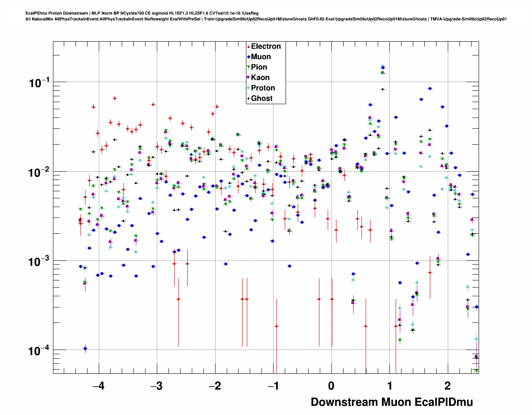Viewport: 532px width, 415px height.
Task: Click the y-axis label 10⁻¹
Action: (x=39, y=82)
